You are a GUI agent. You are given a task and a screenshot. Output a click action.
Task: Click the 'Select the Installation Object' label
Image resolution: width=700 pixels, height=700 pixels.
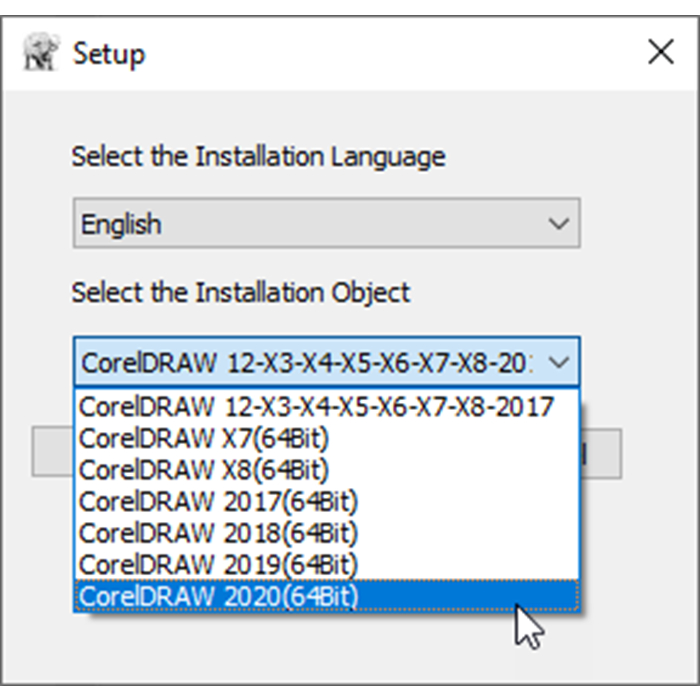pyautogui.click(x=241, y=293)
